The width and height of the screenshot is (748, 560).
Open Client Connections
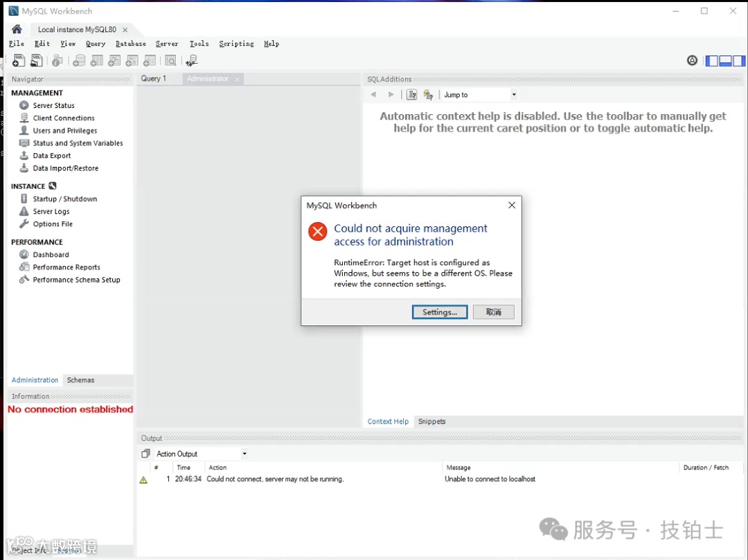64,118
